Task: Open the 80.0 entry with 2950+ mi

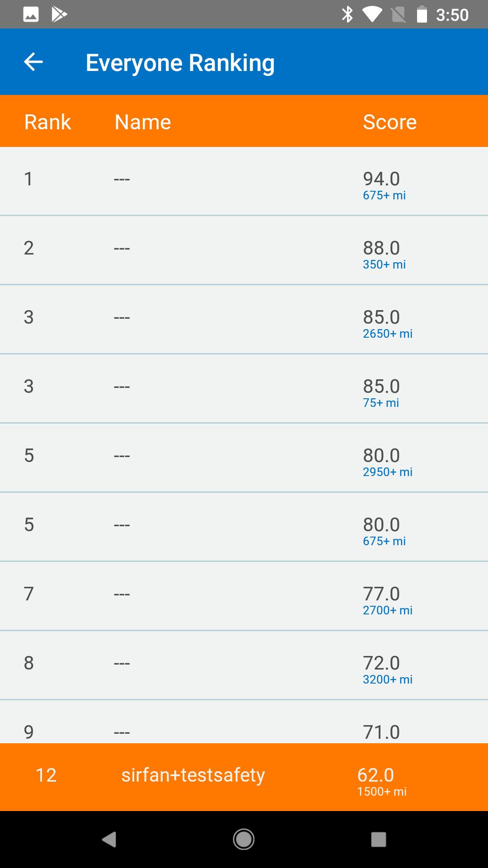Action: [244, 458]
